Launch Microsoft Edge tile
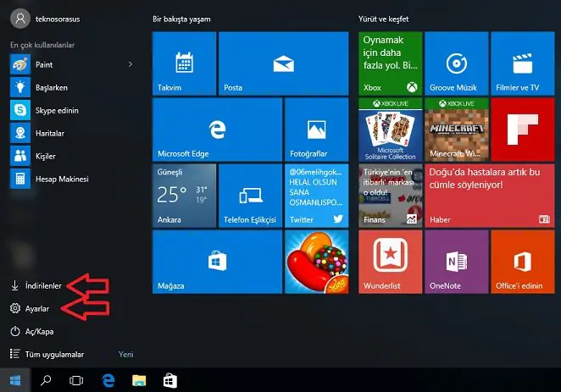Screen dimensions: 561x392 pos(217,129)
